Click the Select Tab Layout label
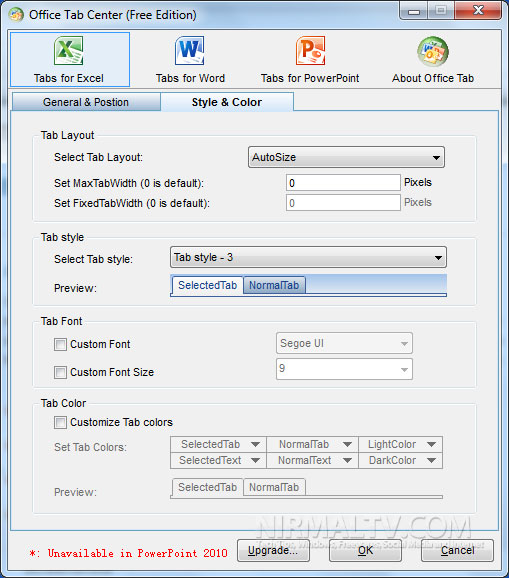 tap(98, 157)
